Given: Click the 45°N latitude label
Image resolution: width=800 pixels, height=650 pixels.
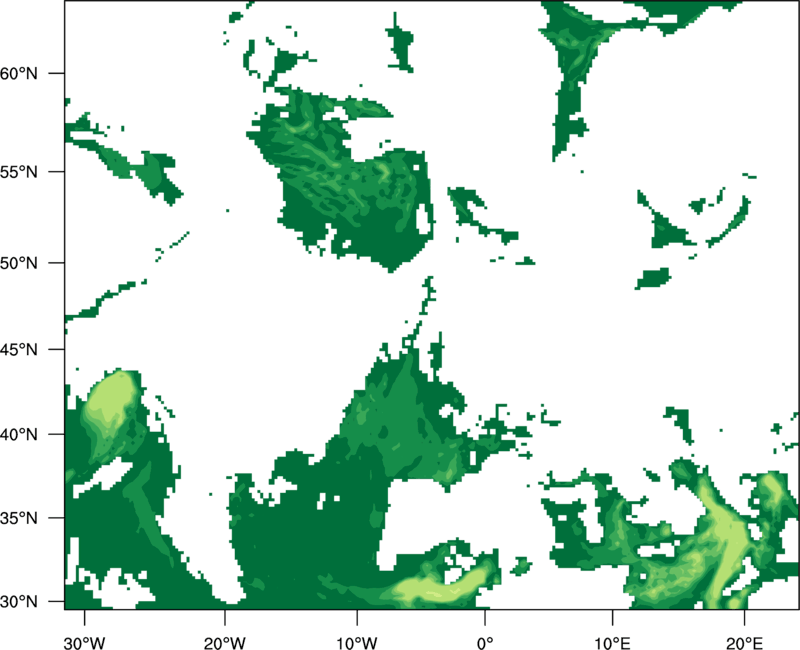Looking at the screenshot, I should tap(19, 349).
